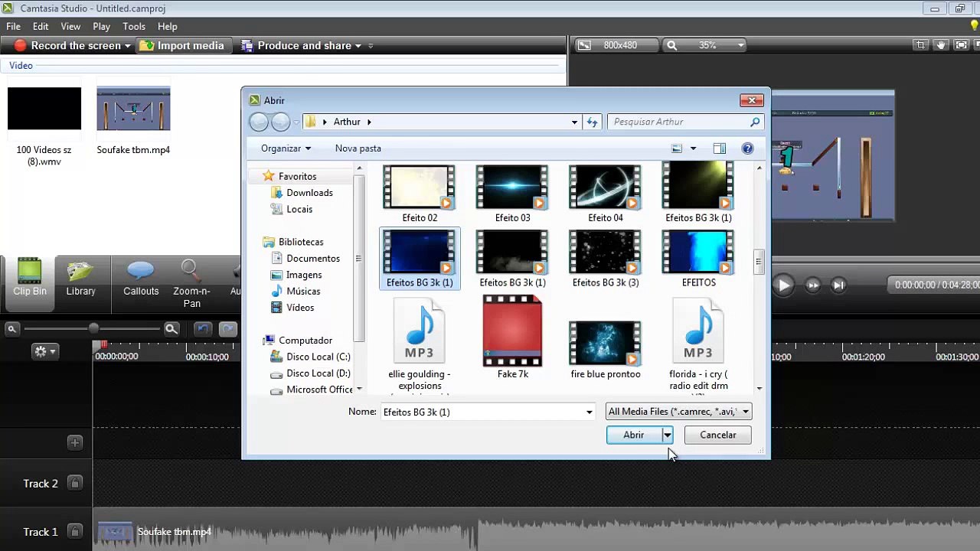Image resolution: width=980 pixels, height=551 pixels.
Task: Open the Help menu
Action: click(167, 26)
